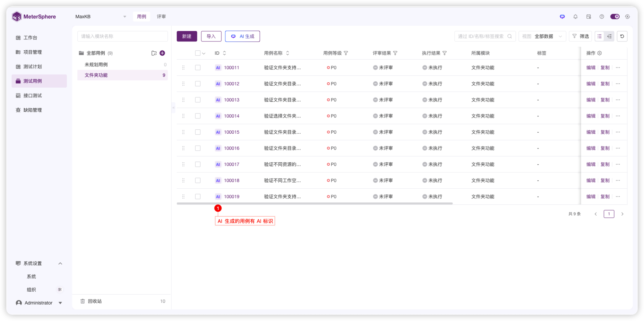Click drag handle of case 100013
Screen dimensions: 644x321
[183, 100]
